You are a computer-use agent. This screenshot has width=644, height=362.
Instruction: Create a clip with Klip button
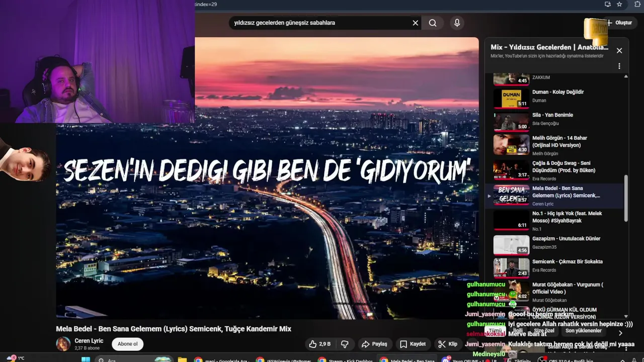pyautogui.click(x=447, y=344)
